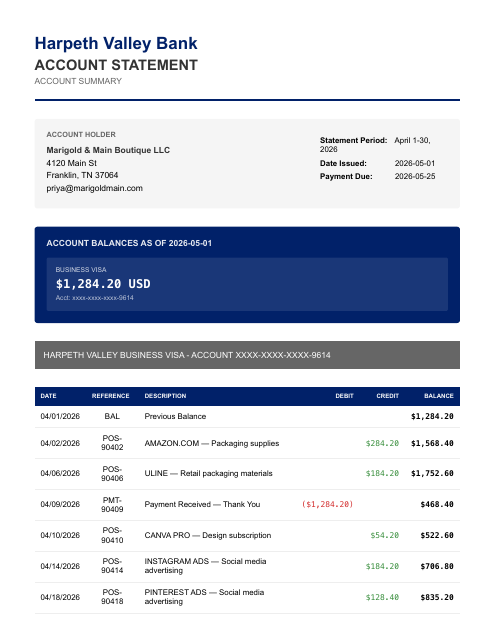Click reference PMT-90409
495x640 pixels.
112,504
